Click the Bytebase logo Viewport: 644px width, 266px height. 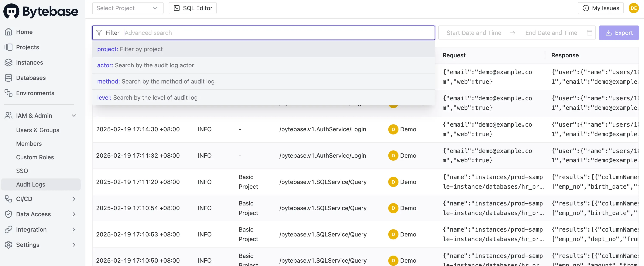pyautogui.click(x=41, y=11)
